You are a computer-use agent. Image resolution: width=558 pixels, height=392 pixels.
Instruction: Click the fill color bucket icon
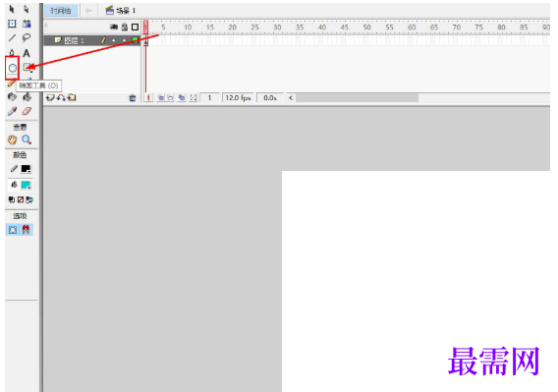(14, 185)
